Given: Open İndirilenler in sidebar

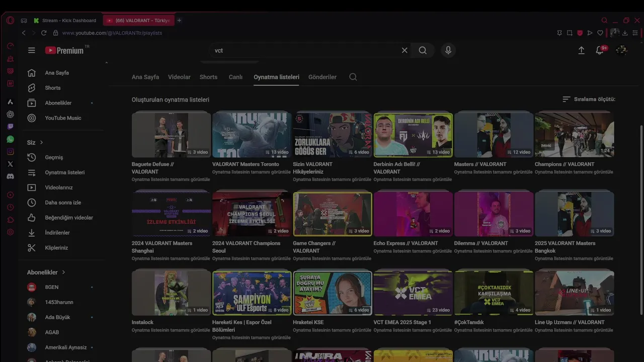Looking at the screenshot, I should click(64, 233).
